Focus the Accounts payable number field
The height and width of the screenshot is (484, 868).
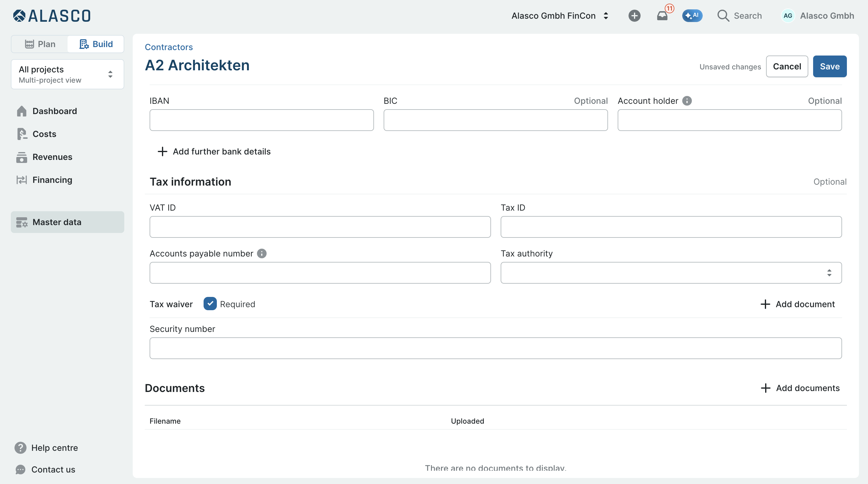pyautogui.click(x=320, y=273)
